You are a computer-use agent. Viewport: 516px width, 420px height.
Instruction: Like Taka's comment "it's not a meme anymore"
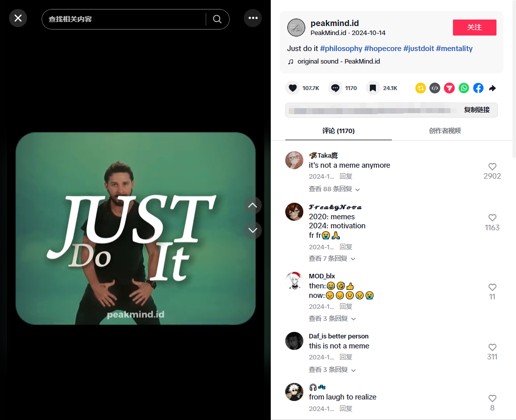(492, 167)
